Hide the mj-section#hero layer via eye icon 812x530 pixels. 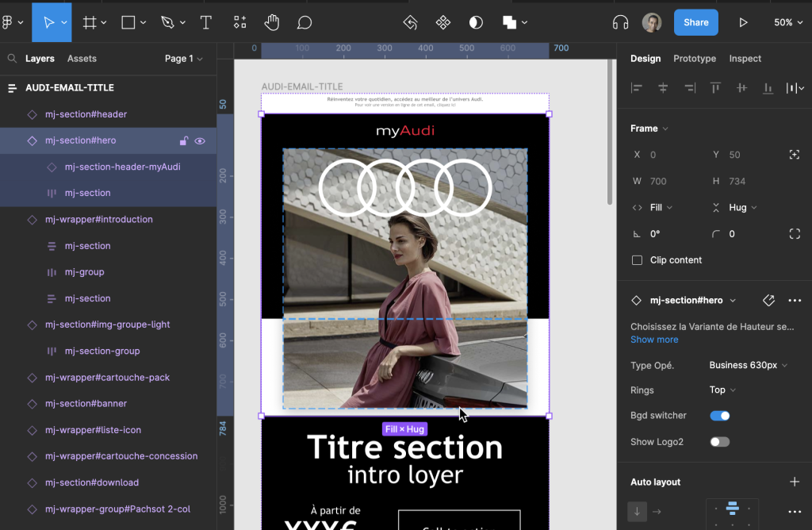pyautogui.click(x=200, y=141)
